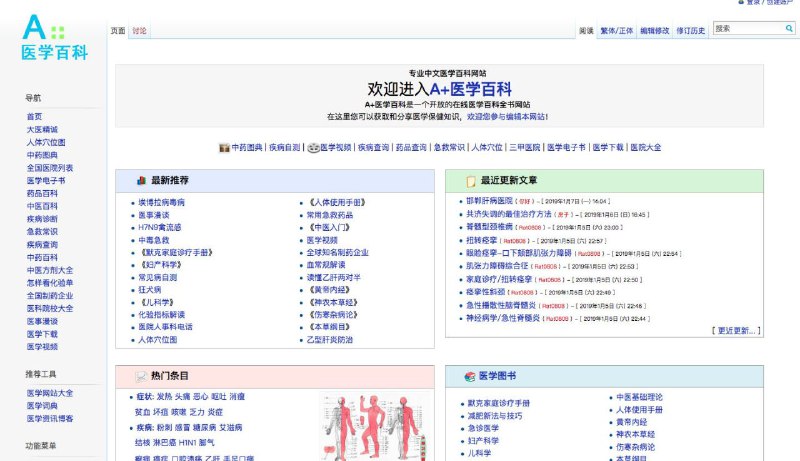Viewport: 800px width, 461px height.
Task: Open 大医精诚 in the sidebar navigation
Action: point(42,130)
